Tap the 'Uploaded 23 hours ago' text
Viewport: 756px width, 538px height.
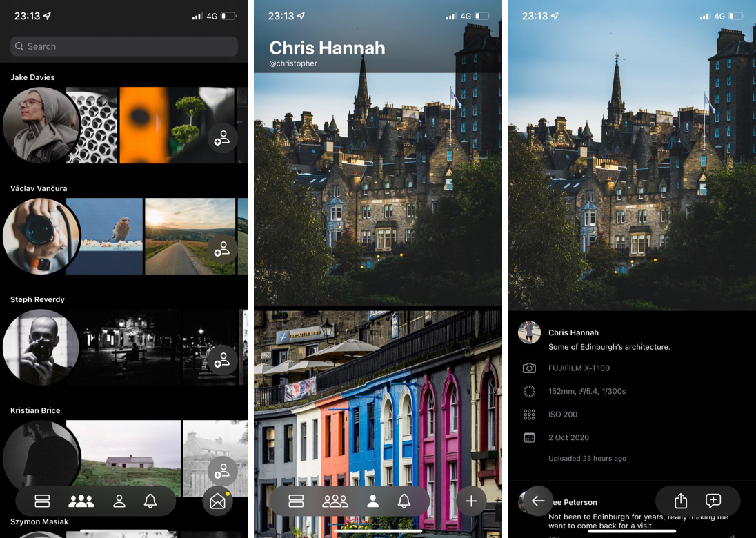pos(587,458)
